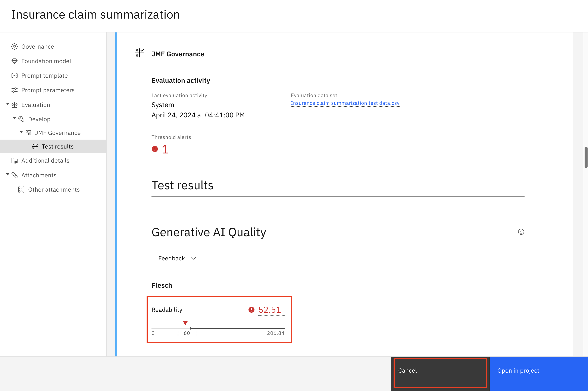
Task: Expand the Evaluation section in sidebar
Action: point(7,104)
